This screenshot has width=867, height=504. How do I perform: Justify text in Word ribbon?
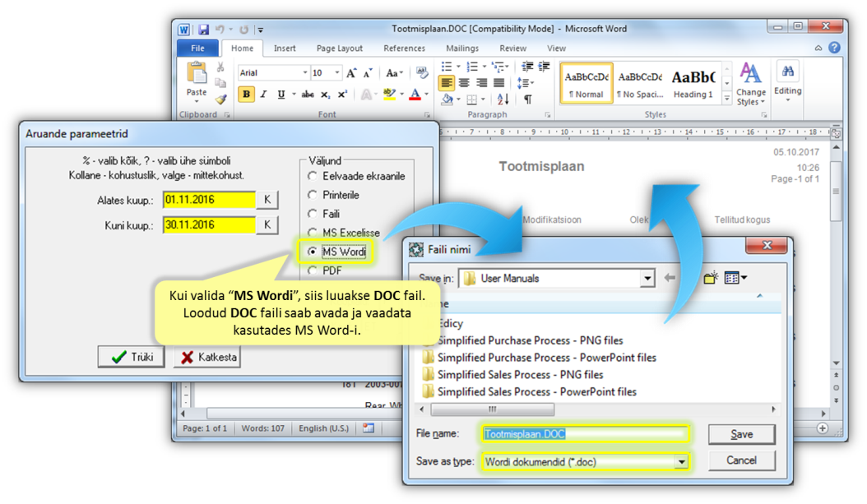coord(498,83)
